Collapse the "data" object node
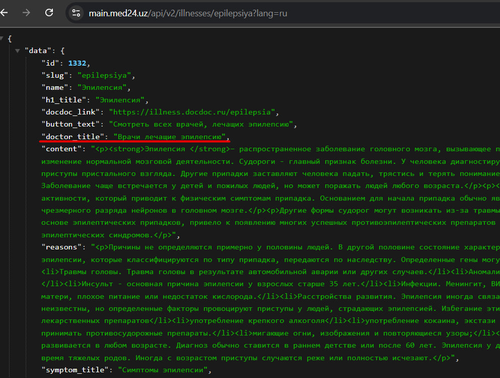The width and height of the screenshot is (500, 378). (17, 51)
